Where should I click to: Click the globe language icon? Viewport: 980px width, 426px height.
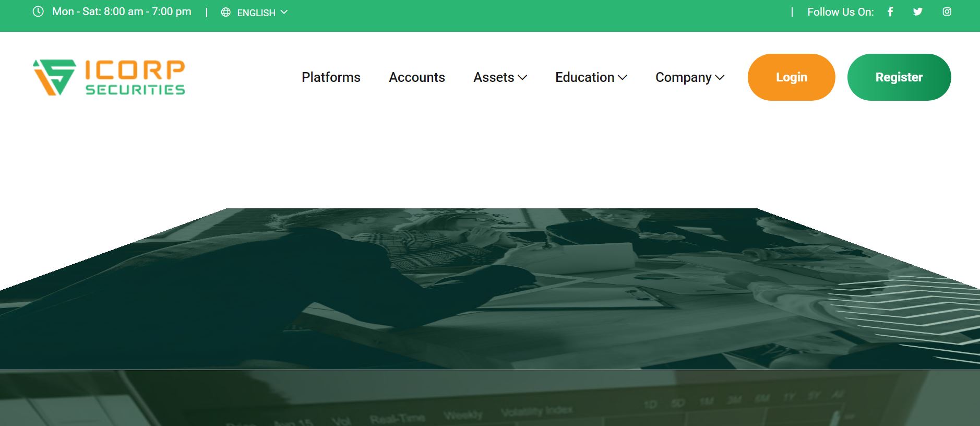225,12
